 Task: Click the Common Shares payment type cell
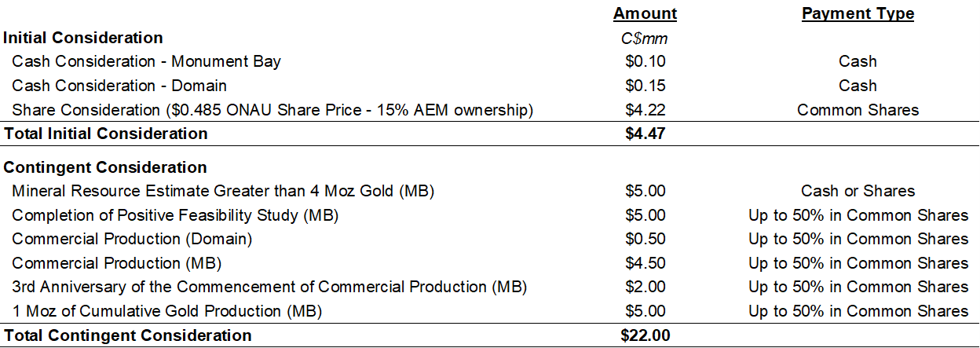[x=857, y=110]
